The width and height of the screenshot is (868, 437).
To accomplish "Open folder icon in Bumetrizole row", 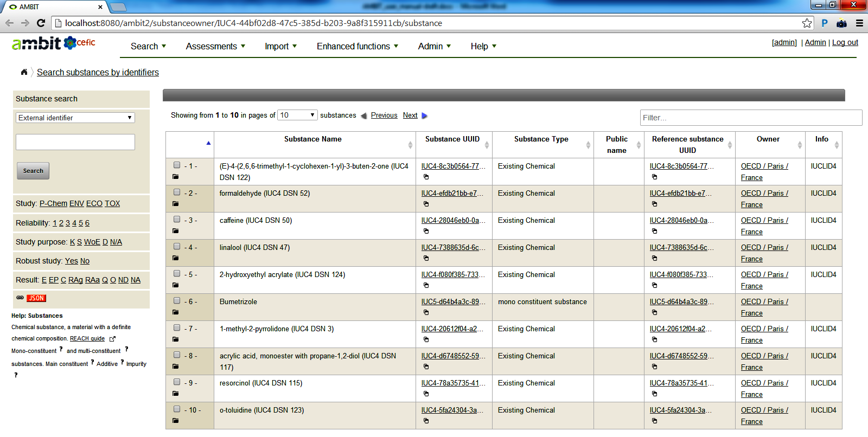I will (176, 312).
